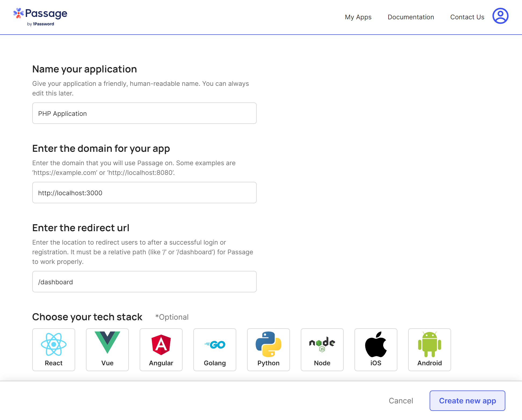Screen dimensions: 522x420
Task: Click the /dashboard redirect url field
Action: pyautogui.click(x=144, y=282)
